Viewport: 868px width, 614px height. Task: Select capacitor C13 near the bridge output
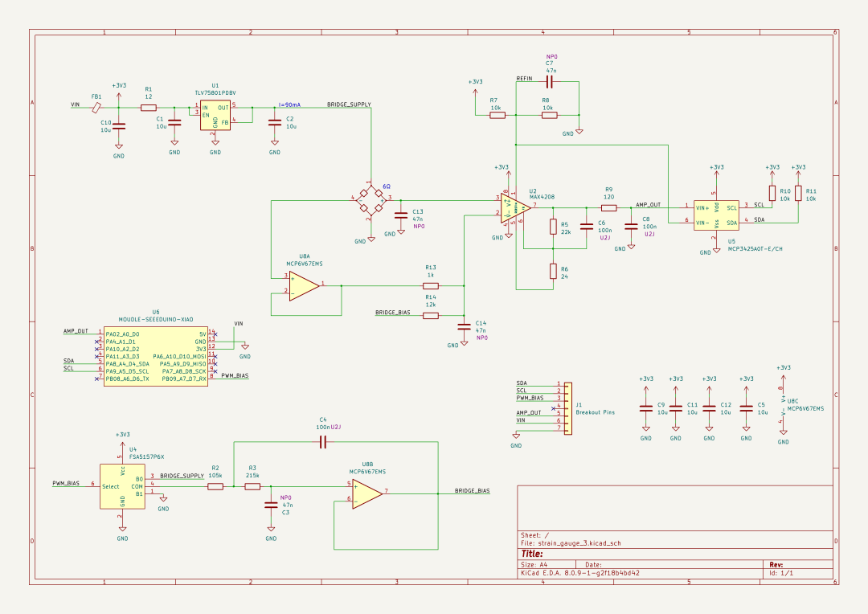(401, 215)
